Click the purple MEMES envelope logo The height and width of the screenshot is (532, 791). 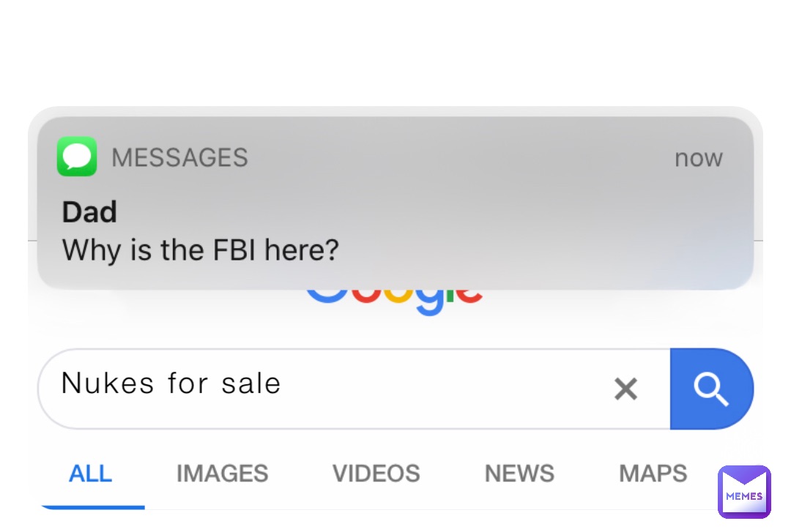tap(744, 492)
